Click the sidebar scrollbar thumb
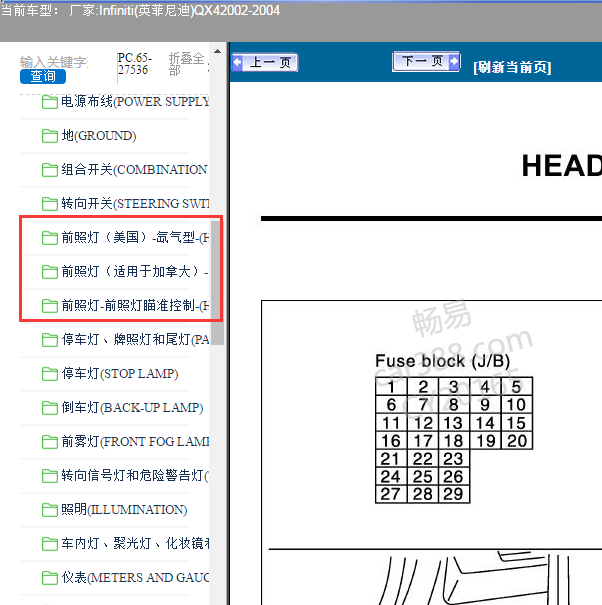This screenshot has height=605, width=602. (217, 282)
